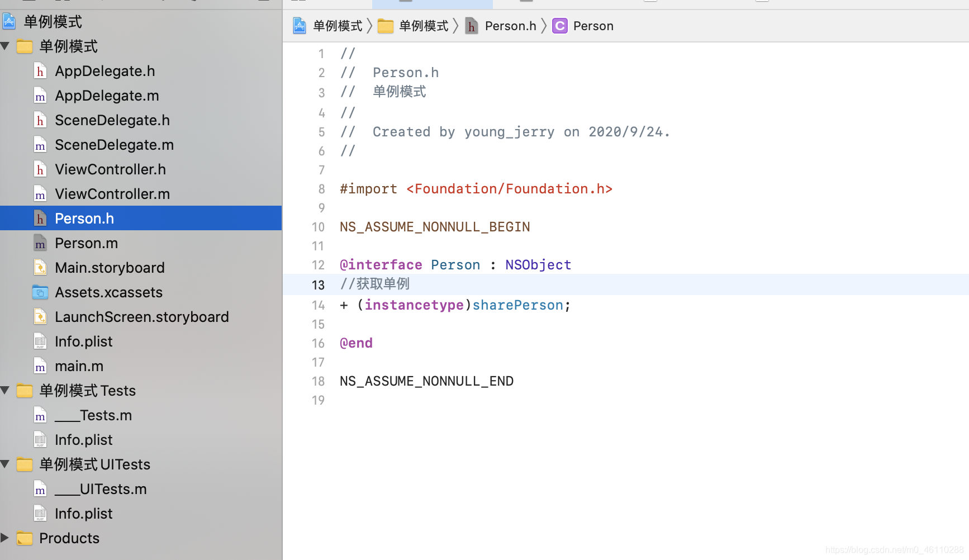Click the Created by young_jerry comment line

coord(505,132)
